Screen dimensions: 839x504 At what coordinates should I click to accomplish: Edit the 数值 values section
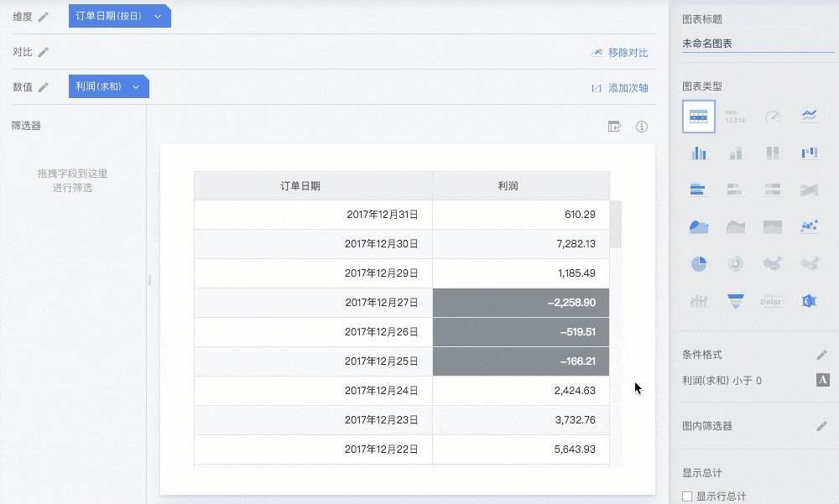click(x=44, y=86)
